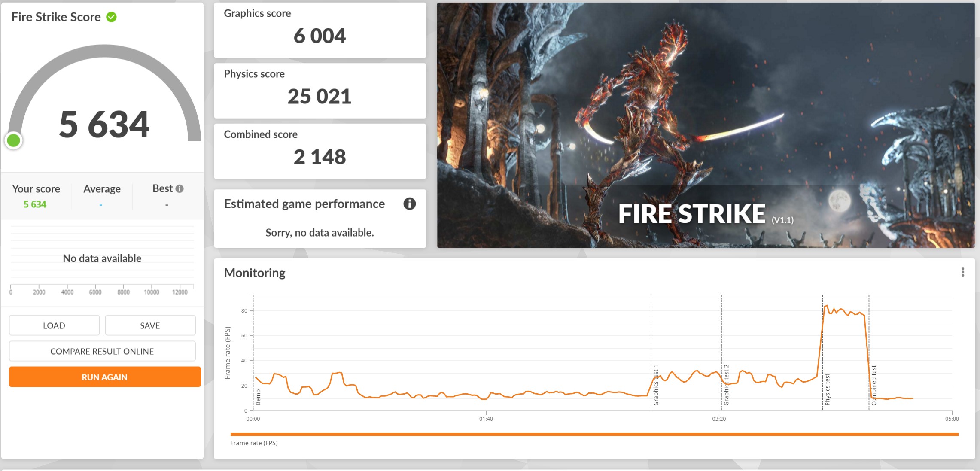Click the Combined score card
Viewport: 980px width, 471px height.
(320, 151)
